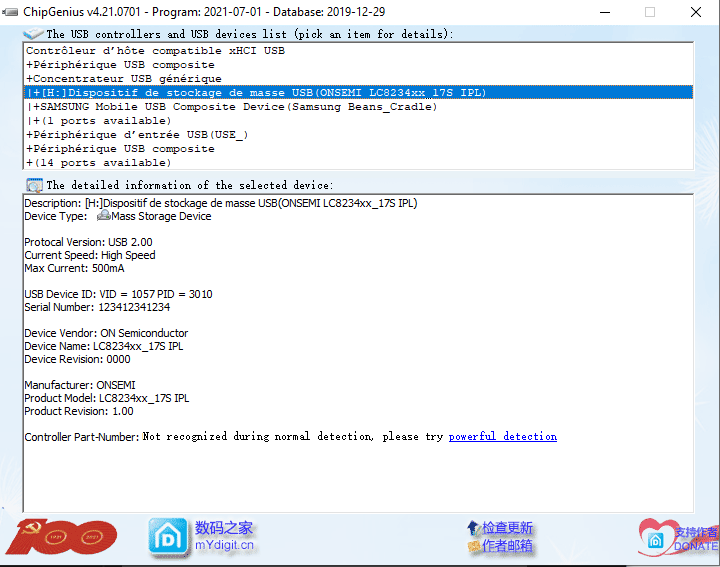Select Périphérique USB composite entry below USB(USE_)
Viewport: 720px width, 567px height.
358,149
